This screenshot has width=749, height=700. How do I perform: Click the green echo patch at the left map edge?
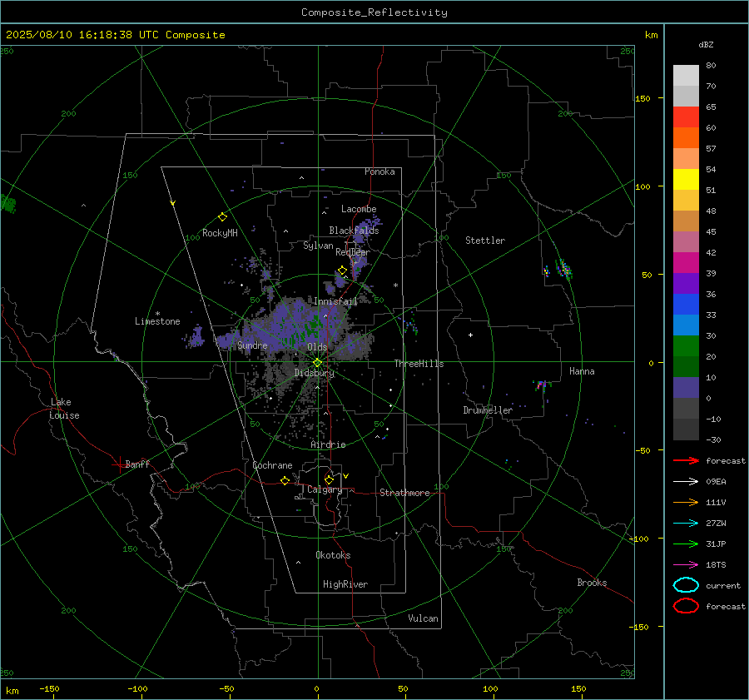click(7, 203)
